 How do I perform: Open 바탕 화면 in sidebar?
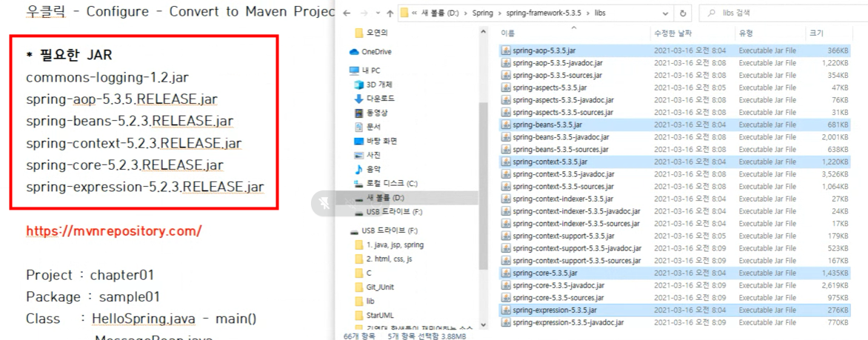(x=375, y=141)
